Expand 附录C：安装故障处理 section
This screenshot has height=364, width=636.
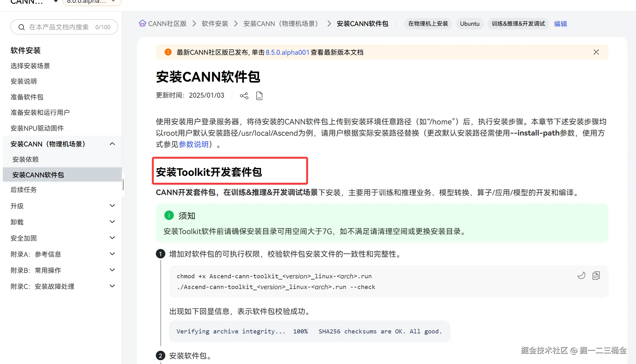coord(112,286)
